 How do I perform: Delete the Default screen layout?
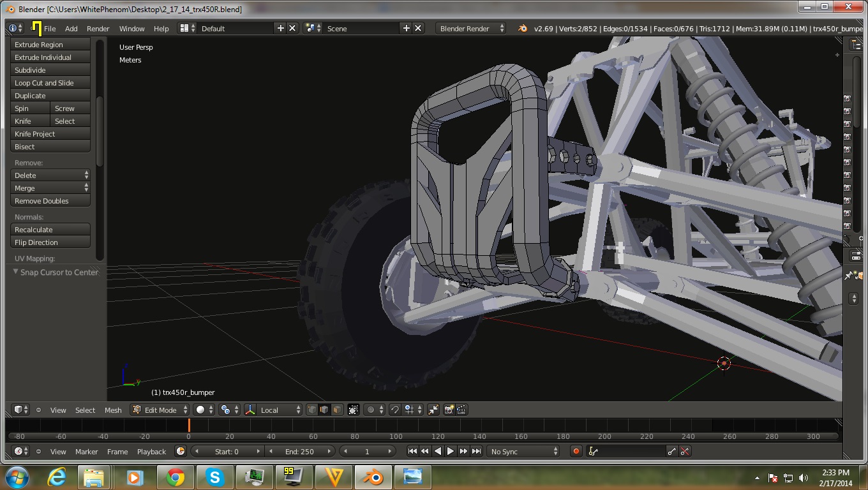click(x=292, y=28)
